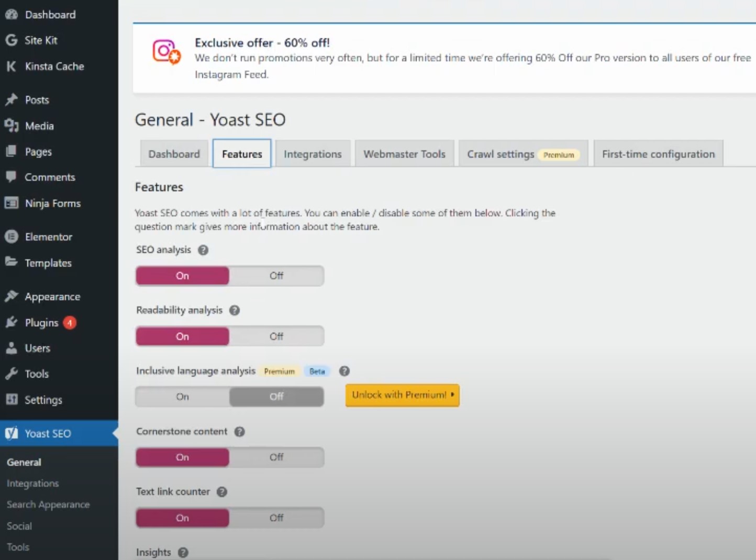Click the Templates folder icon
Screen dimensions: 756x560
click(12, 262)
